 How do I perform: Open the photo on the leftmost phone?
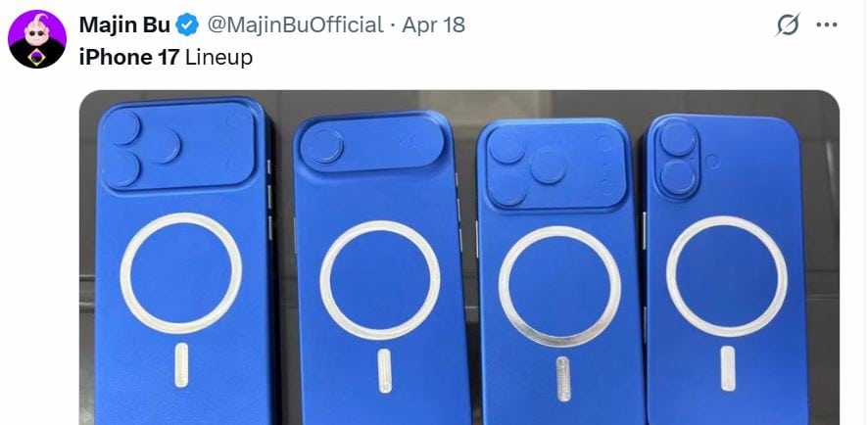coord(184,260)
